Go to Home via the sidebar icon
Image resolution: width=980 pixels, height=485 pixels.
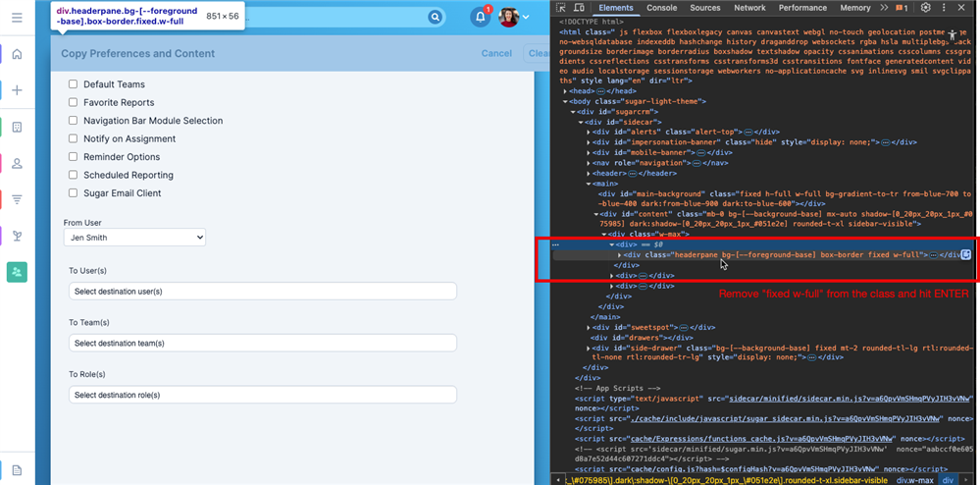[x=17, y=54]
